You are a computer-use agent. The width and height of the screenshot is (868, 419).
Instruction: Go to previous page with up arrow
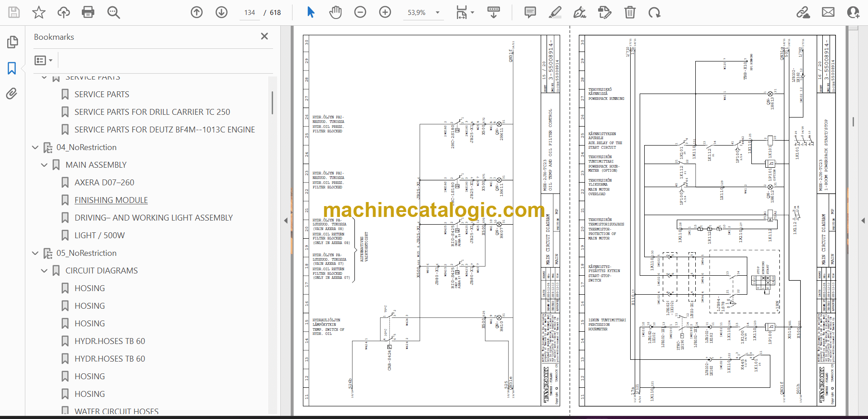point(197,12)
